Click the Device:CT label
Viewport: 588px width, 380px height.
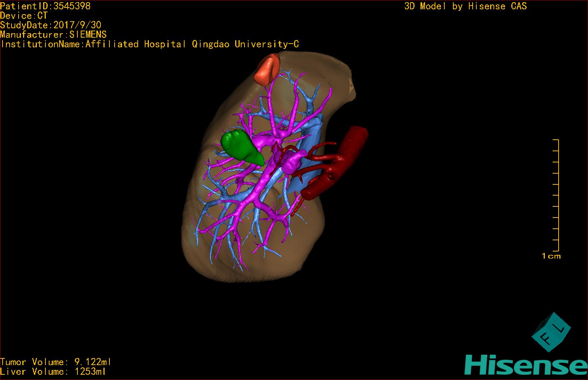pos(24,16)
